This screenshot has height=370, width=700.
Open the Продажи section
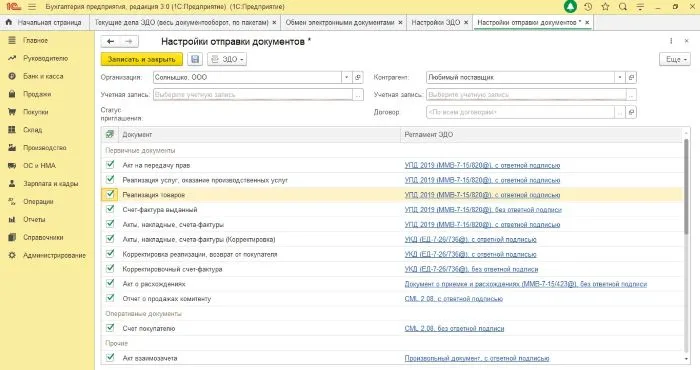point(37,94)
